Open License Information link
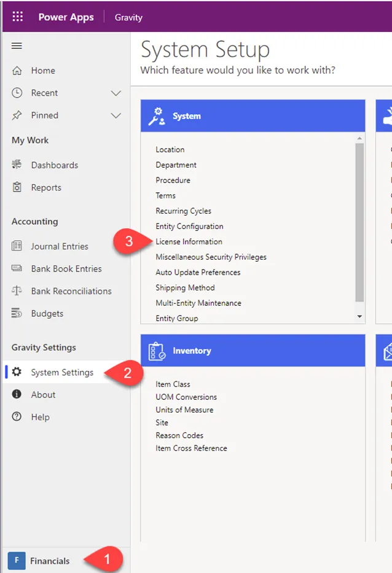Image resolution: width=392 pixels, height=573 pixels. pyautogui.click(x=189, y=241)
